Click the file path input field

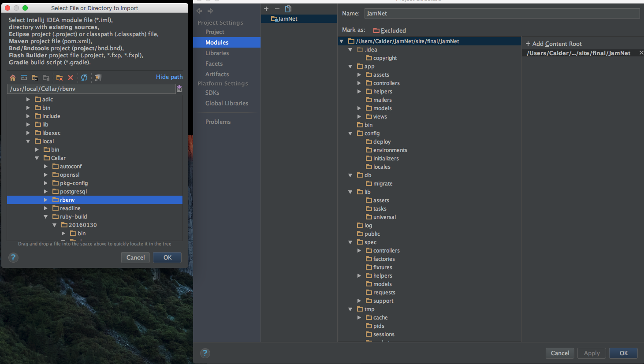(91, 89)
